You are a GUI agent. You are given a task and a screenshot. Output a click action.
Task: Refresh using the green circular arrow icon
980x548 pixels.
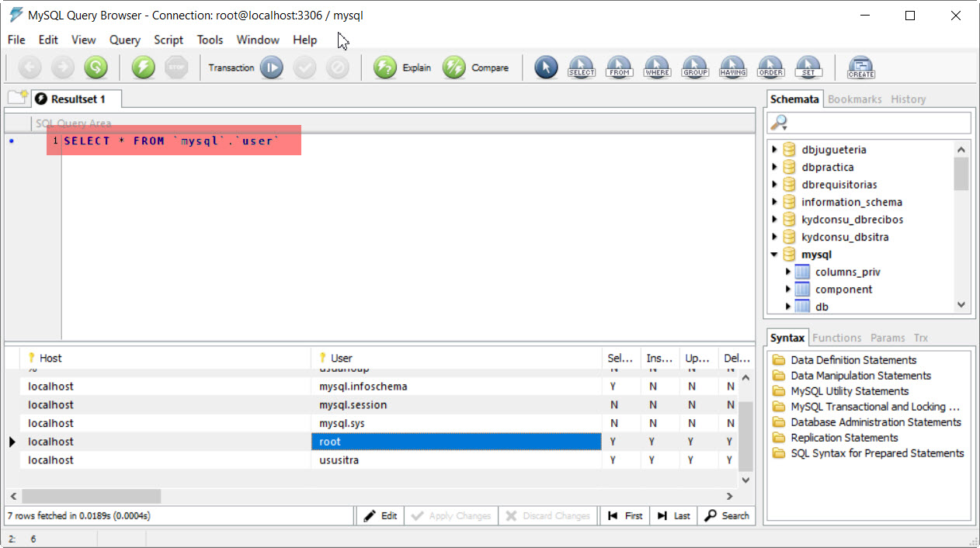click(x=96, y=68)
